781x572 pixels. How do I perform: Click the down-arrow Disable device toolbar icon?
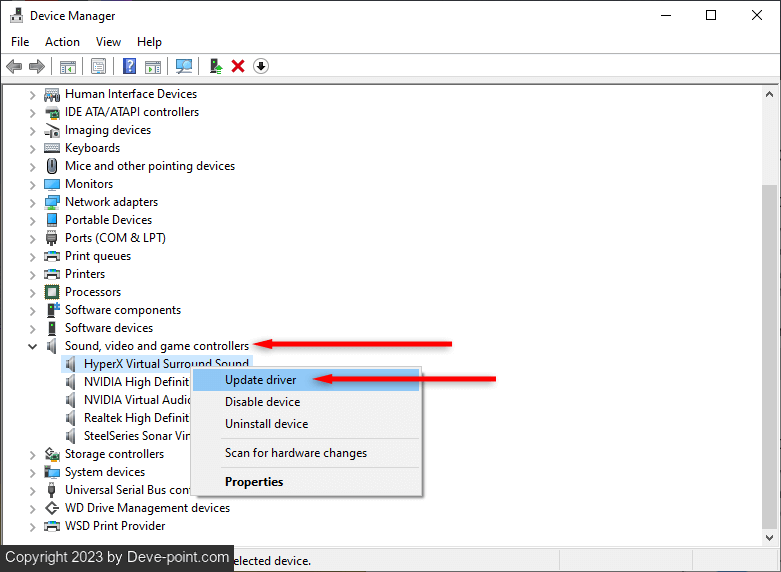point(261,66)
